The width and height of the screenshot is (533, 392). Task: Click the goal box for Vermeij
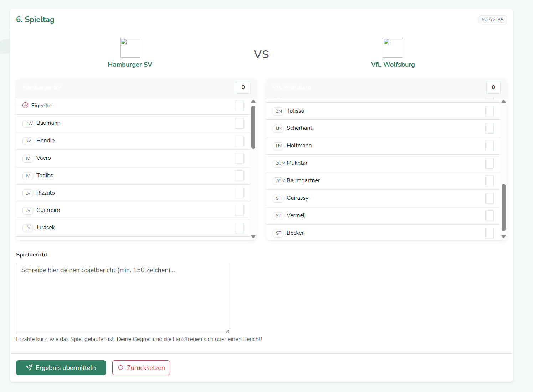click(x=489, y=216)
